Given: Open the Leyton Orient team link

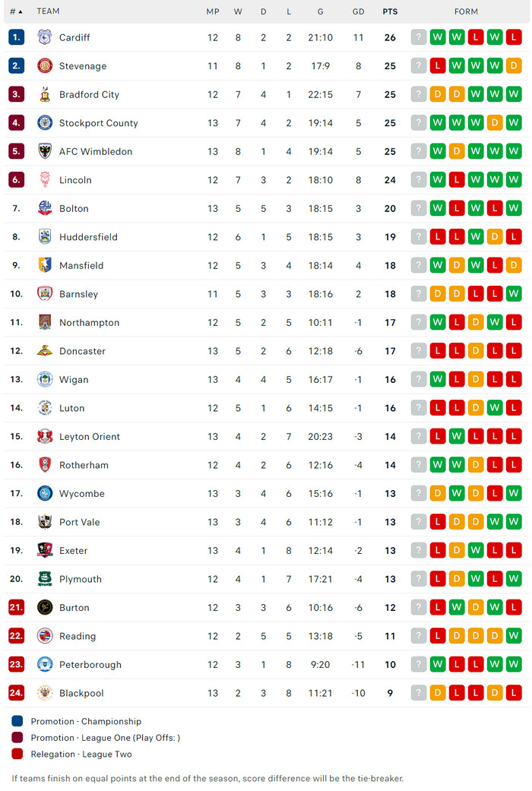Looking at the screenshot, I should [90, 437].
